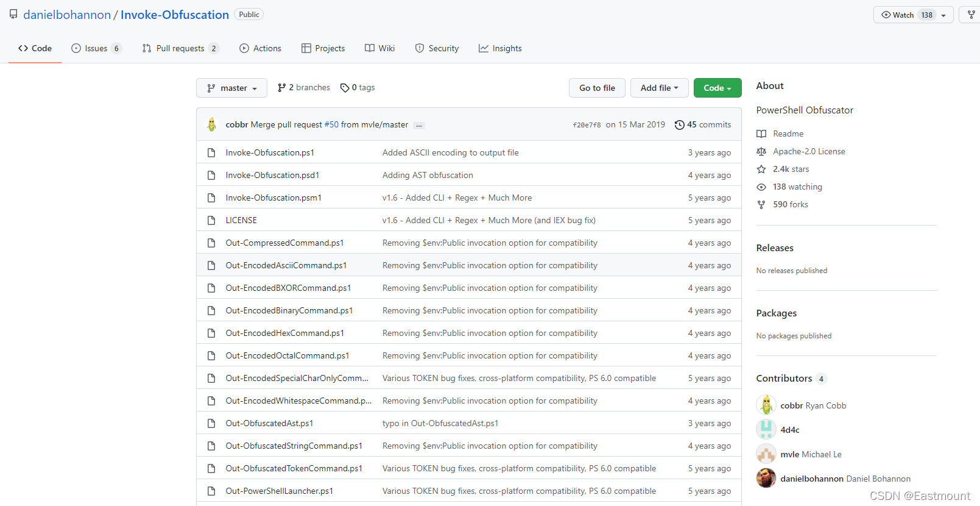Switch to the Code tab

(35, 48)
